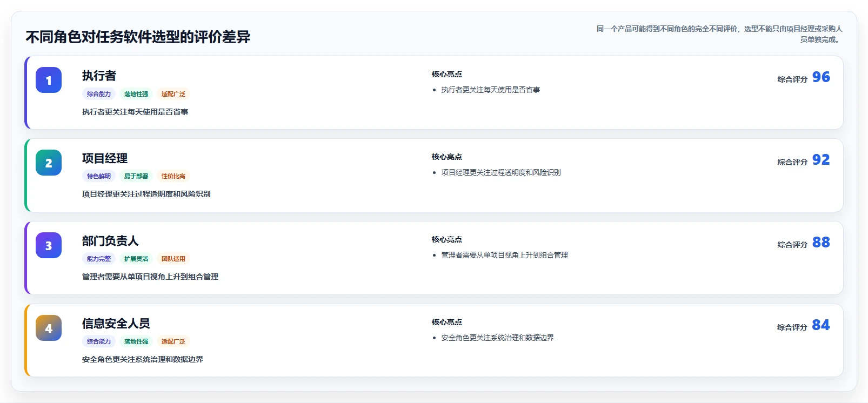
Task: Select the 性价比高 tag under 项目经理
Action: coord(173,176)
